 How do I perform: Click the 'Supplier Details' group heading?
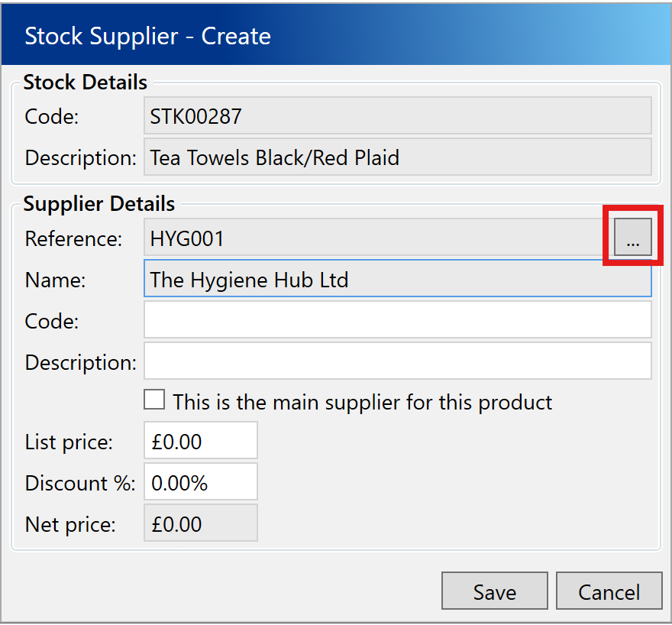tap(99, 204)
